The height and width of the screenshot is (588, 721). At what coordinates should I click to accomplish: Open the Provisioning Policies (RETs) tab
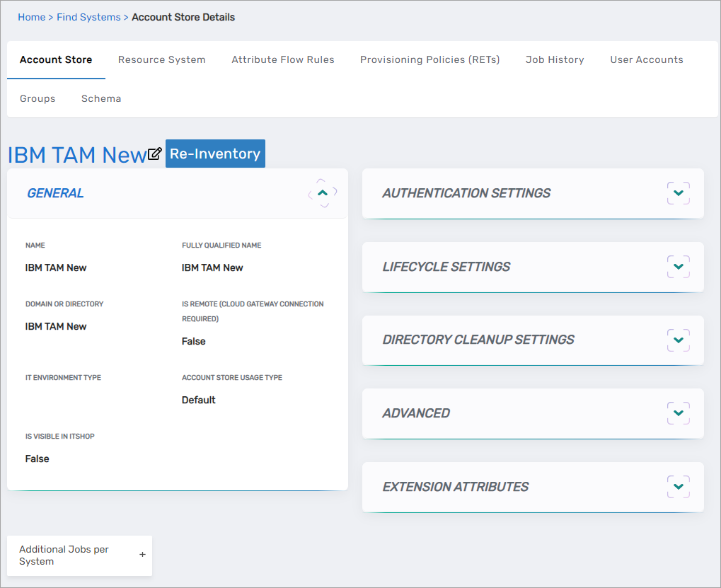(429, 59)
